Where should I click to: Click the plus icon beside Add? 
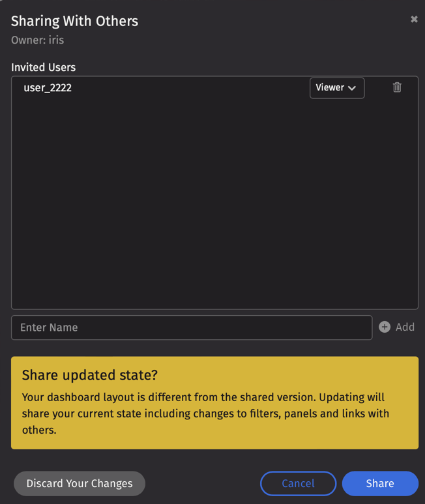pos(385,327)
